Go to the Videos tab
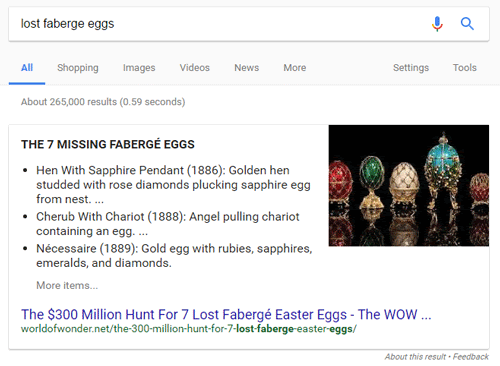 [x=195, y=68]
